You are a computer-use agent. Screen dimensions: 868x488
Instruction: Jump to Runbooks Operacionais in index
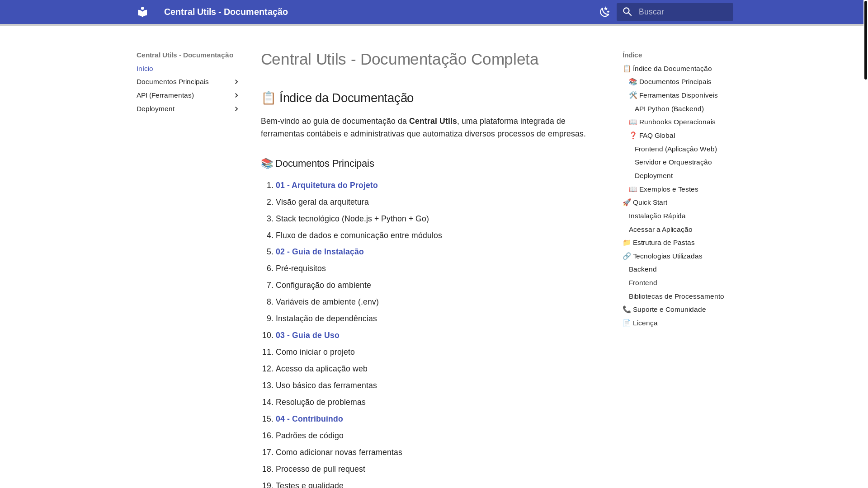[672, 122]
